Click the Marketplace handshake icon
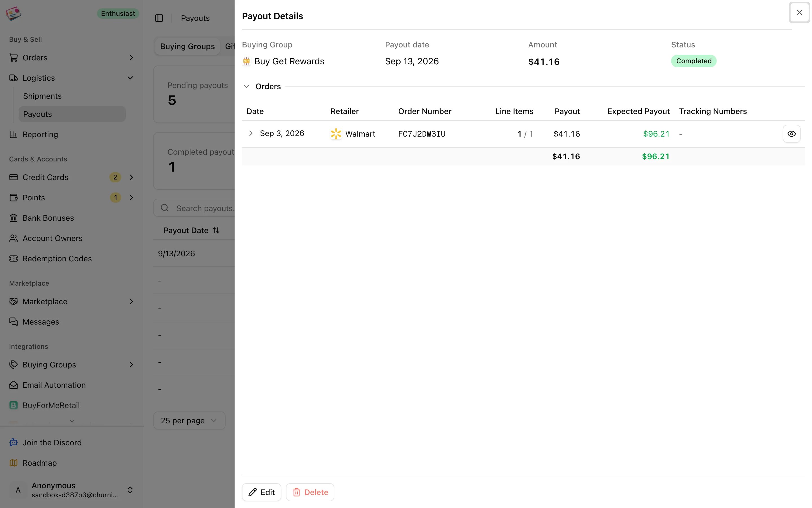 coord(14,302)
